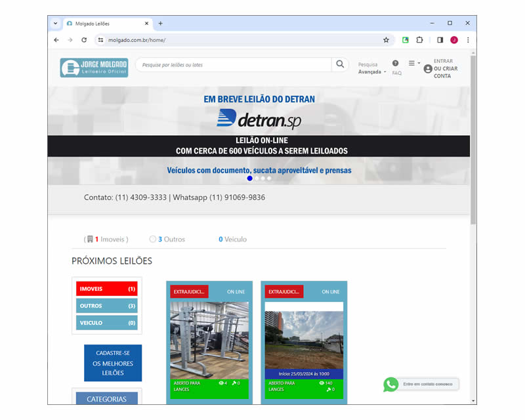Image resolution: width=525 pixels, height=420 pixels.
Task: Click the search field for leilões ou lotes
Action: click(x=233, y=65)
